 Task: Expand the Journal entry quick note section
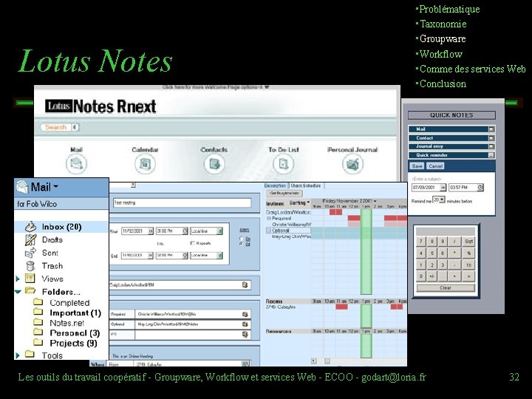pyautogui.click(x=491, y=146)
